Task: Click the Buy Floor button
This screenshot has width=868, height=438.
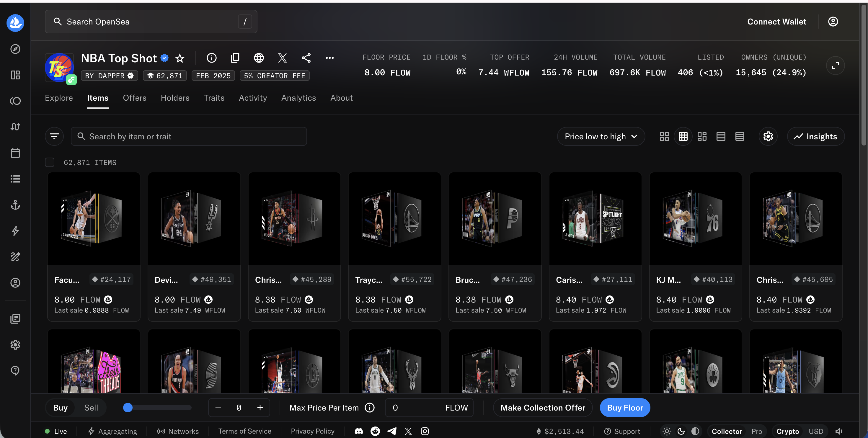Action: coord(625,408)
